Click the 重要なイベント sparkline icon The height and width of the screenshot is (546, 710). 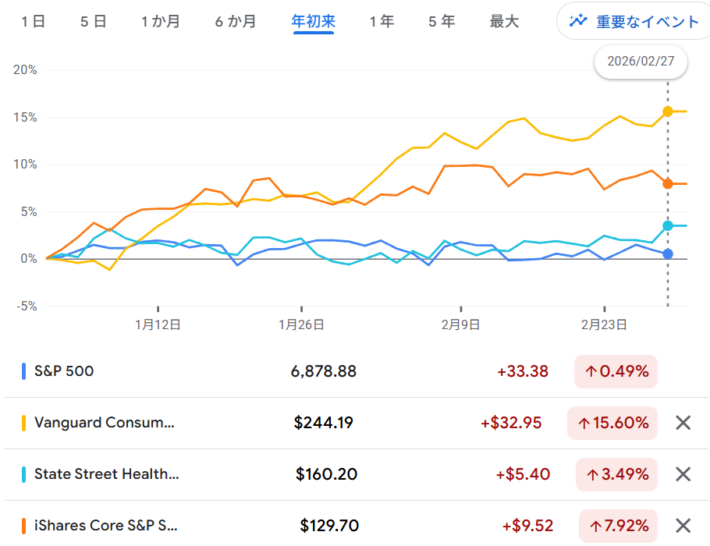(x=578, y=21)
